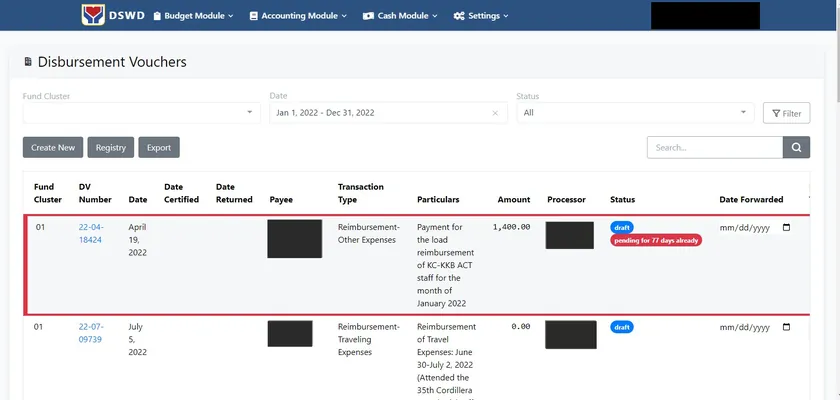840x400 pixels.
Task: Click the Transaction Type column header
Action: [x=361, y=193]
